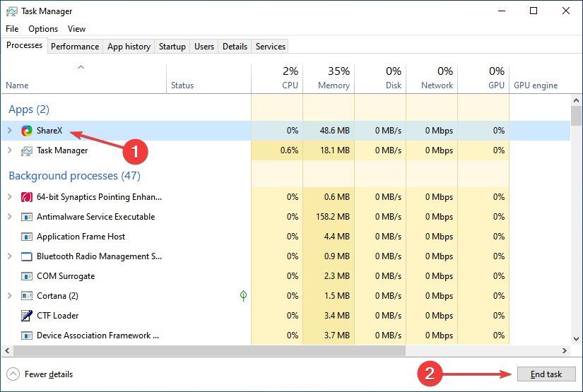
Task: Click the Fewer details link
Action: pyautogui.click(x=49, y=374)
